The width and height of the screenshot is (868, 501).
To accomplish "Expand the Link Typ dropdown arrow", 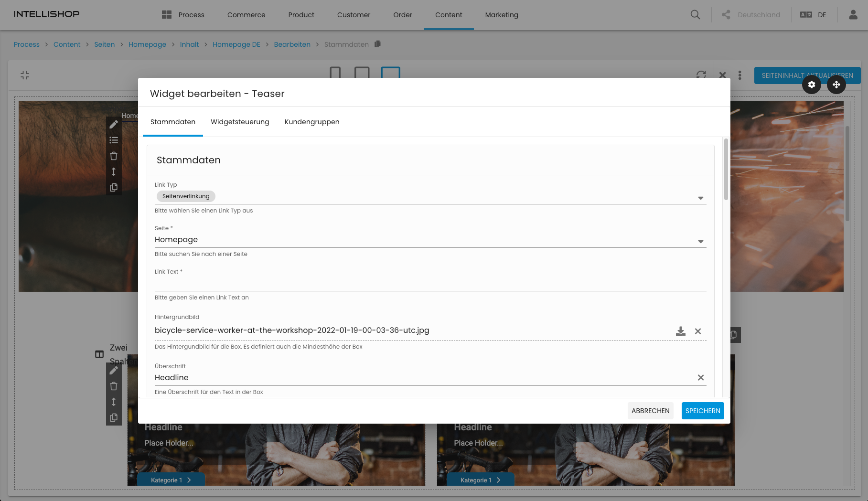I will tap(701, 198).
